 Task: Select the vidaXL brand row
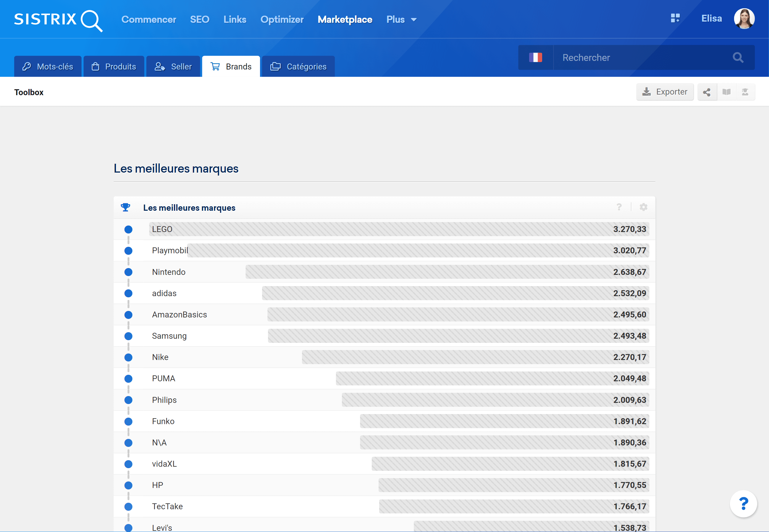pos(384,464)
